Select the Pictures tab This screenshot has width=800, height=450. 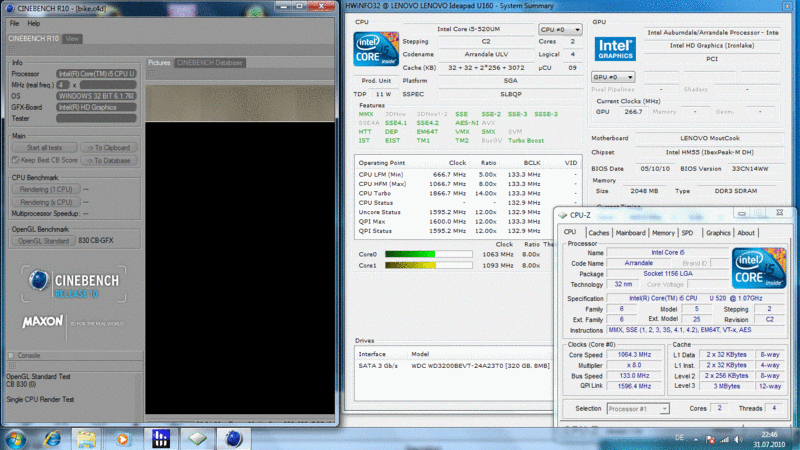click(x=159, y=63)
